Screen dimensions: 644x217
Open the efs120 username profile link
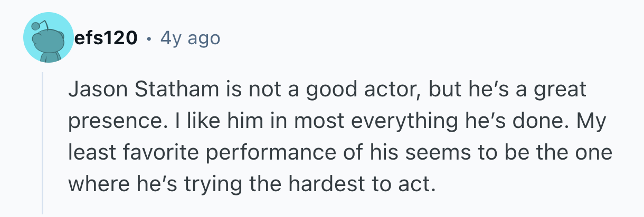[x=106, y=38]
